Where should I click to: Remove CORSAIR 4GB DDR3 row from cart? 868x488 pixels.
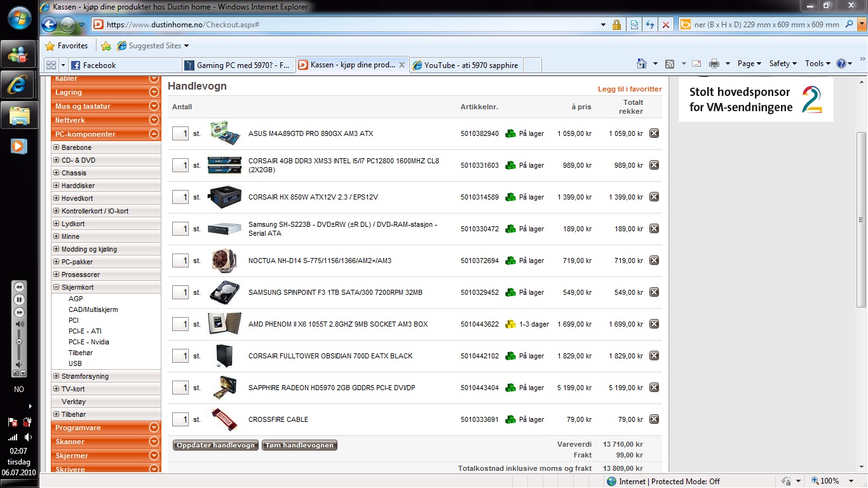654,165
